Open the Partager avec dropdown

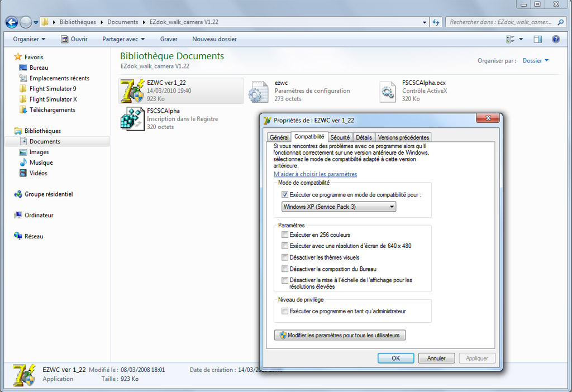[x=123, y=39]
